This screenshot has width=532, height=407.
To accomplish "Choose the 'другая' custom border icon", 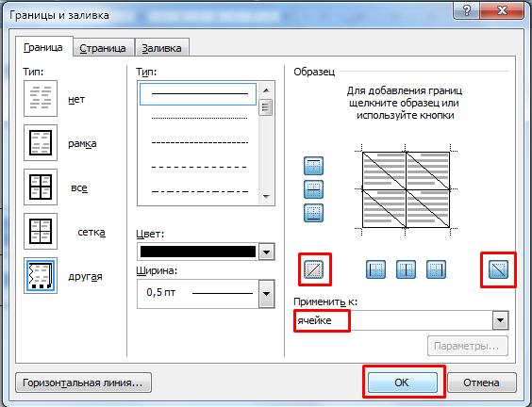I will click(41, 275).
